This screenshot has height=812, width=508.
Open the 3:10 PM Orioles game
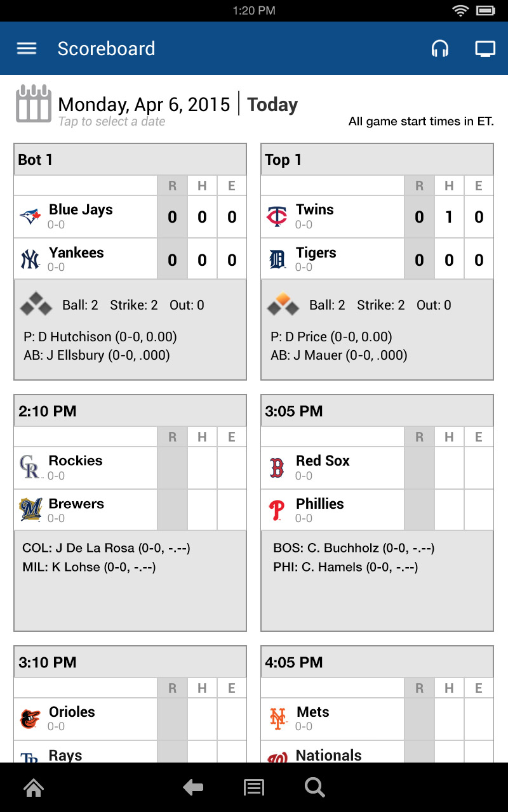(x=130, y=662)
